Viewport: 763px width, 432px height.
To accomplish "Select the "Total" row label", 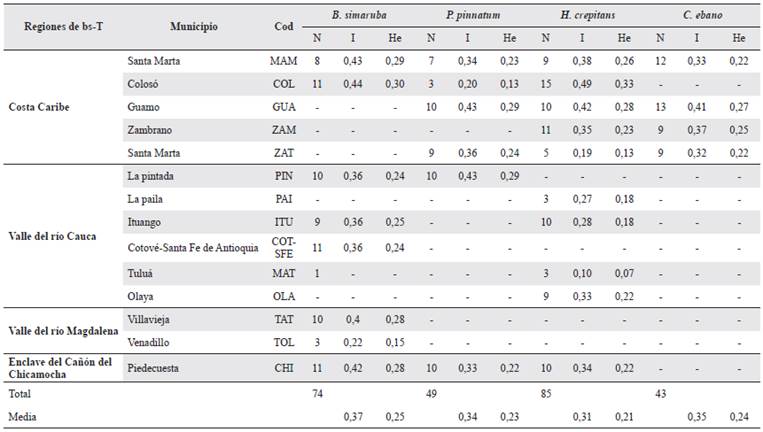I will [x=22, y=395].
